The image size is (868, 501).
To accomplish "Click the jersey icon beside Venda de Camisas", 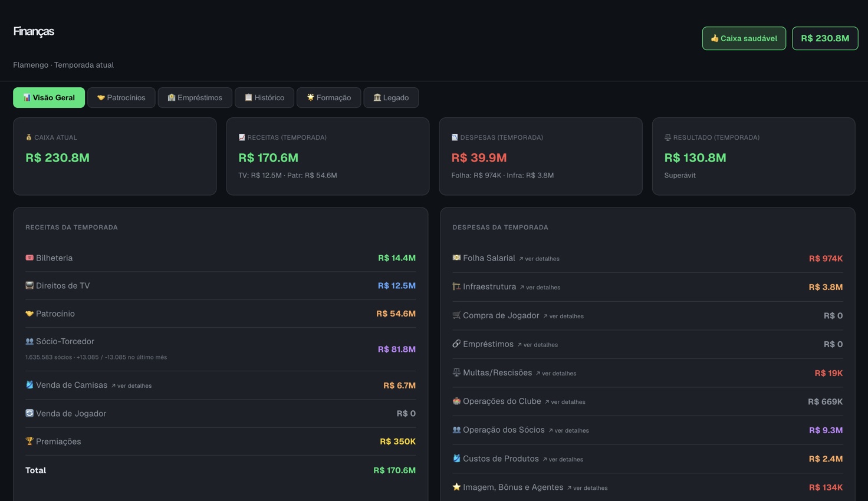I will [x=29, y=385].
